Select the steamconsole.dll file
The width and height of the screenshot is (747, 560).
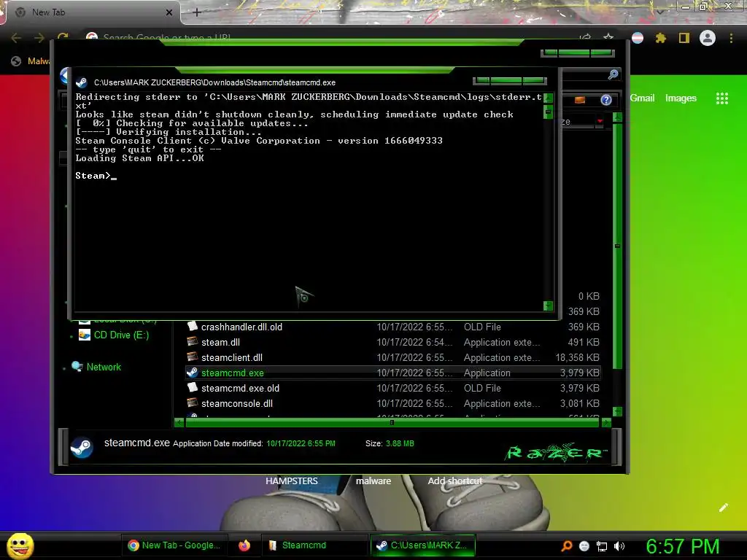pyautogui.click(x=237, y=403)
